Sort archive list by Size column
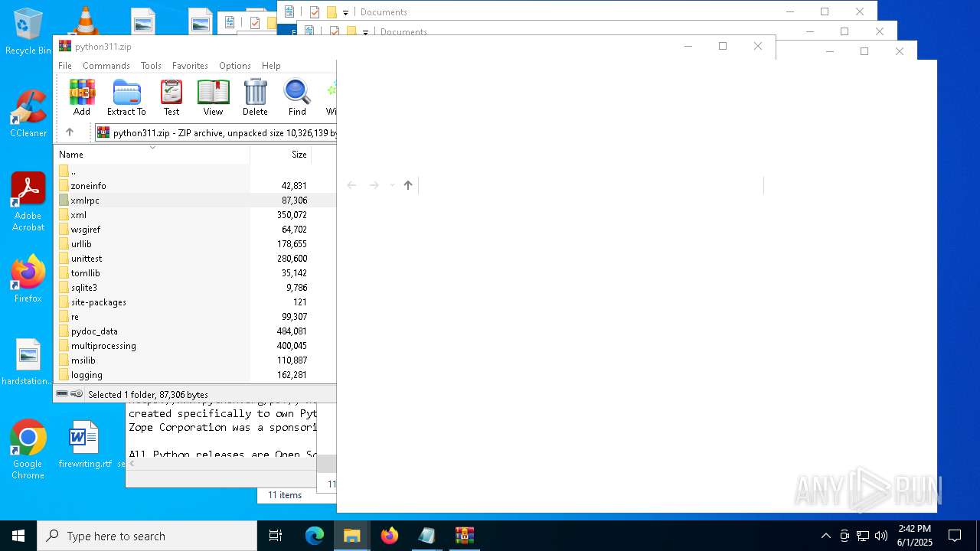980x551 pixels. (280, 155)
